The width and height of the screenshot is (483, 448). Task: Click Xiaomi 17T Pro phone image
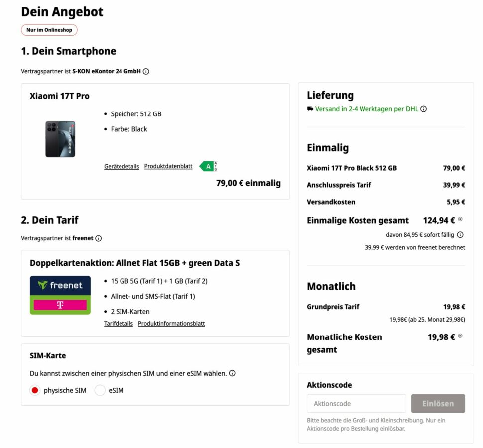pos(60,139)
